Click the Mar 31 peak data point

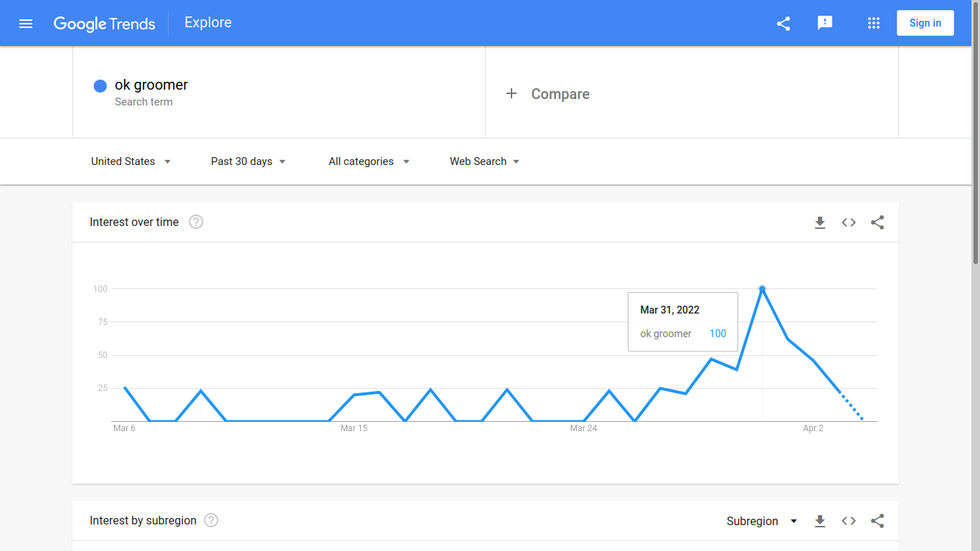coord(762,289)
